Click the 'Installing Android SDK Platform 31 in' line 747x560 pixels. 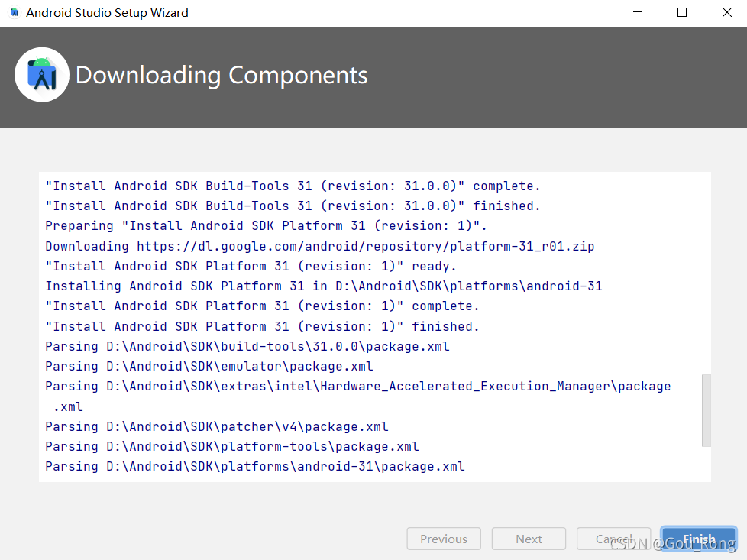pyautogui.click(x=324, y=286)
